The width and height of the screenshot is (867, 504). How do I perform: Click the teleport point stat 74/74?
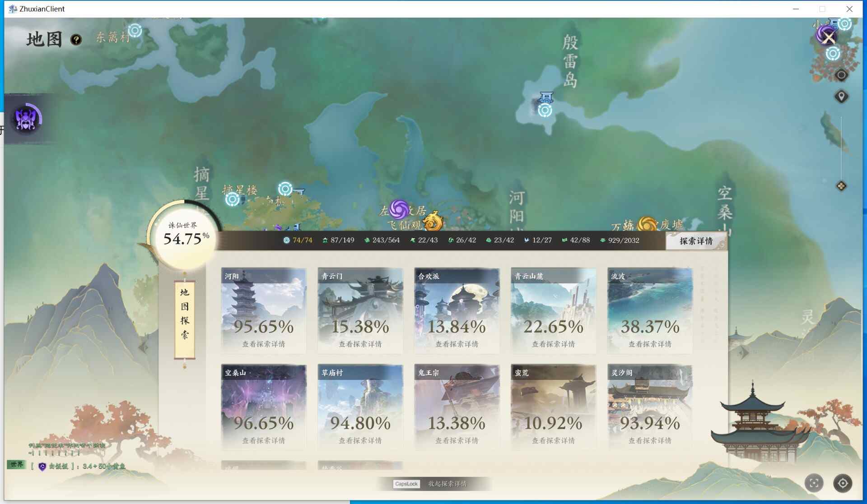click(x=298, y=240)
